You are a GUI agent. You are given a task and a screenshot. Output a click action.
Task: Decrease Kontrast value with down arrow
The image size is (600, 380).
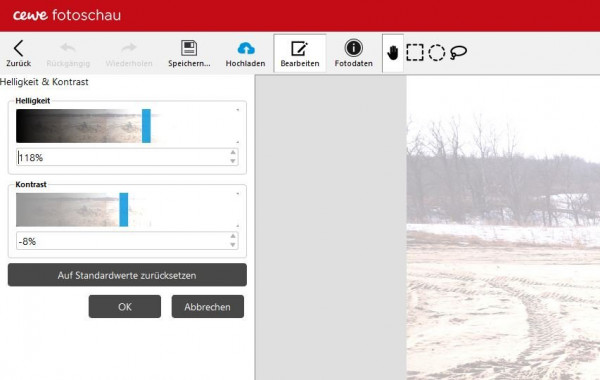point(233,245)
